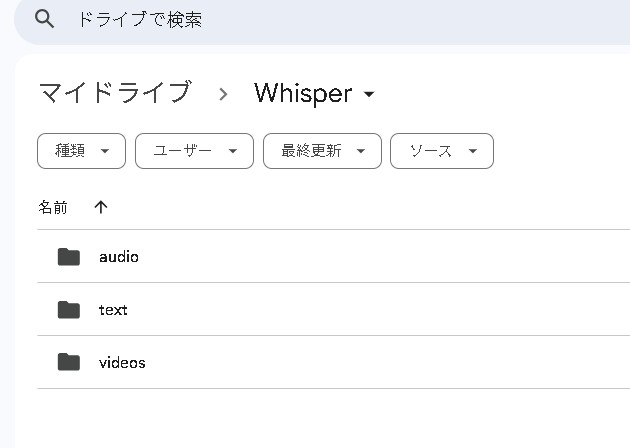This screenshot has height=448, width=630.
Task: Select the videos folder name
Action: coord(122,363)
